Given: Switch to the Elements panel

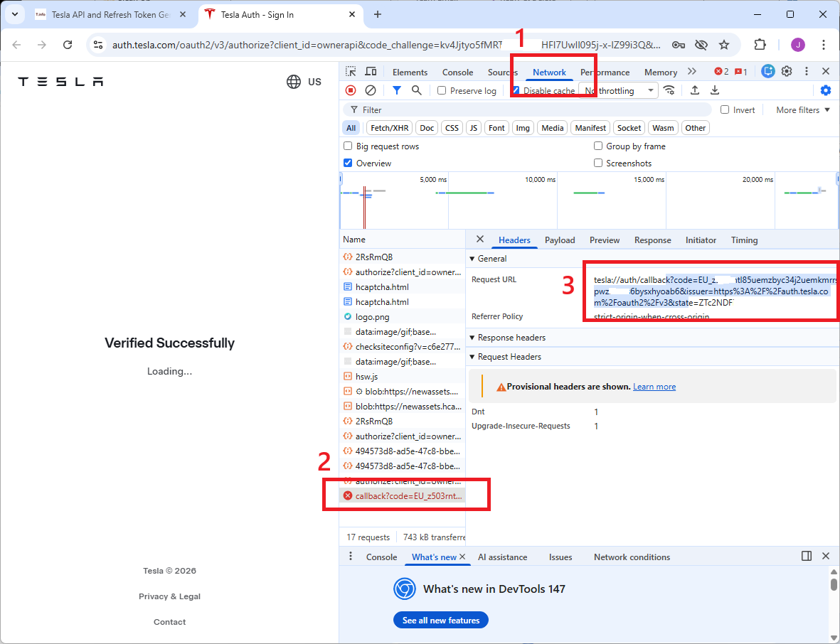Looking at the screenshot, I should pyautogui.click(x=410, y=73).
